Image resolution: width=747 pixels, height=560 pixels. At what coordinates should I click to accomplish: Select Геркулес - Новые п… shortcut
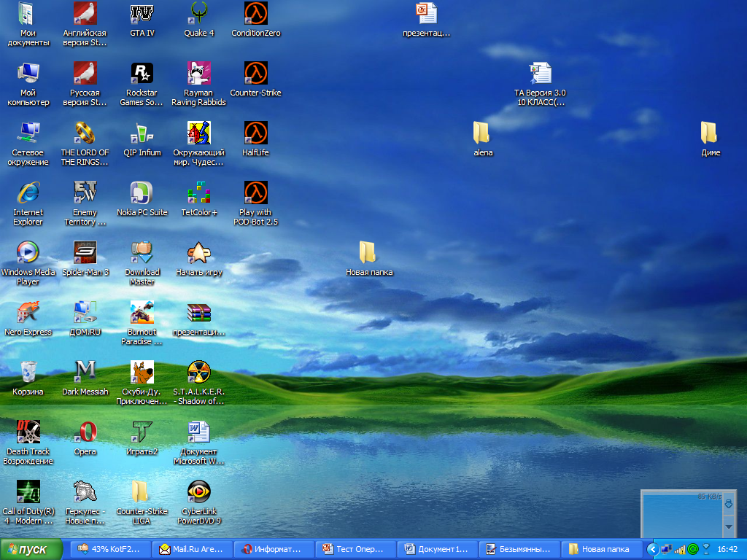pyautogui.click(x=85, y=502)
